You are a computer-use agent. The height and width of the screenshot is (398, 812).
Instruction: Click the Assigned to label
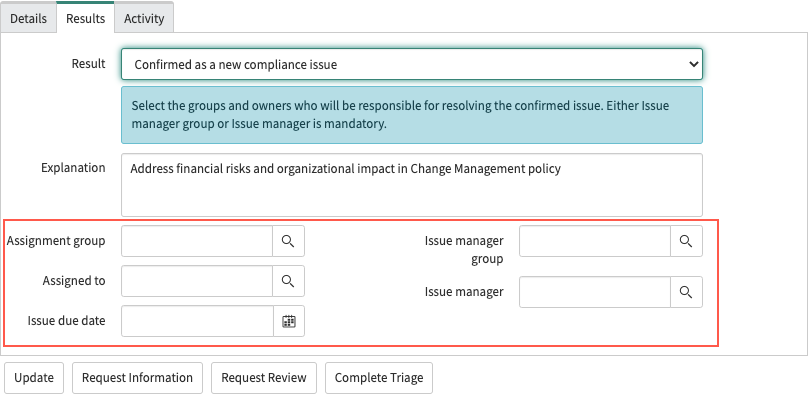coord(74,281)
